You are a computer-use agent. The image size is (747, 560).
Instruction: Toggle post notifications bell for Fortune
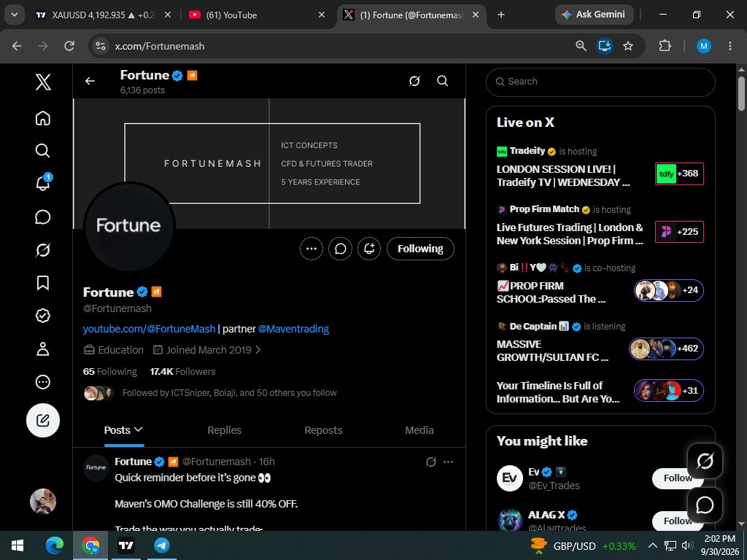[369, 249]
